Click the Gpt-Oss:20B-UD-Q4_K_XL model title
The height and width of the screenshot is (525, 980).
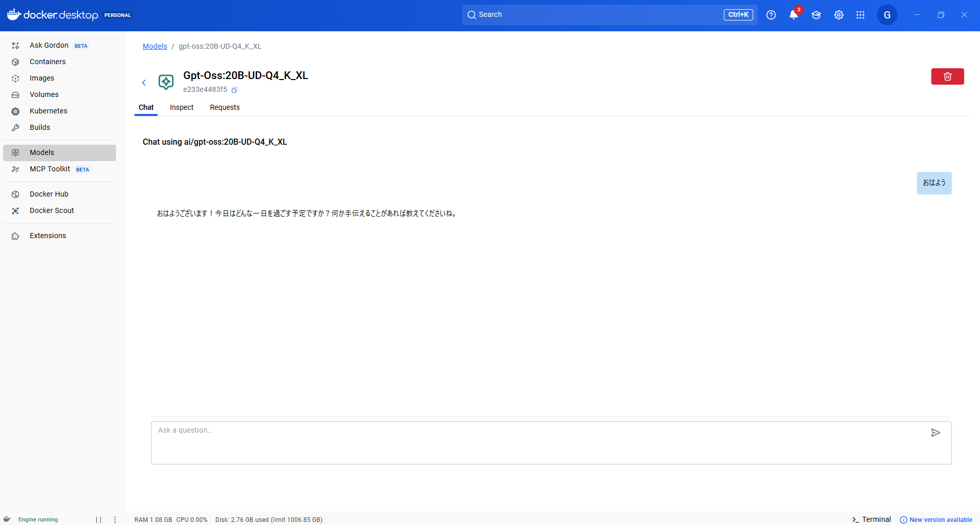click(245, 75)
